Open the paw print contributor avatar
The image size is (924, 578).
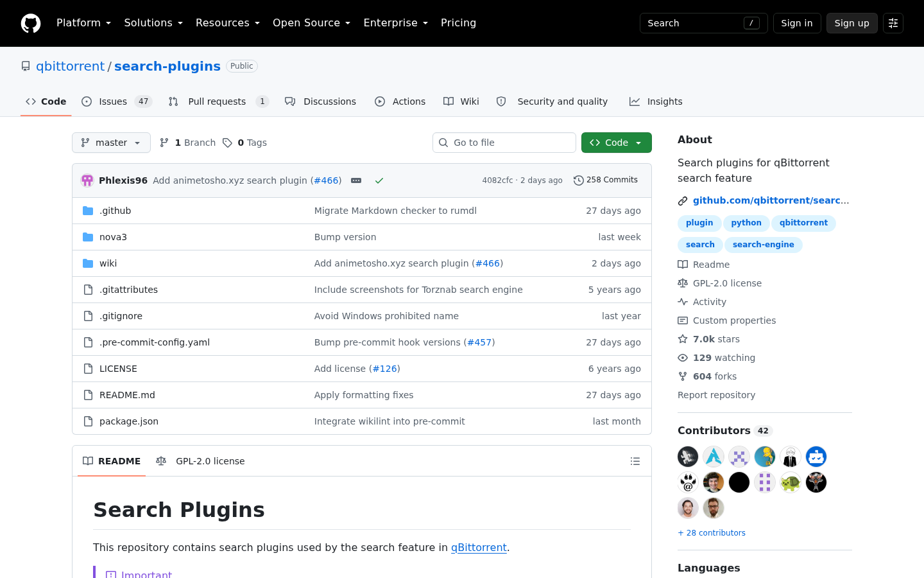pos(688,482)
